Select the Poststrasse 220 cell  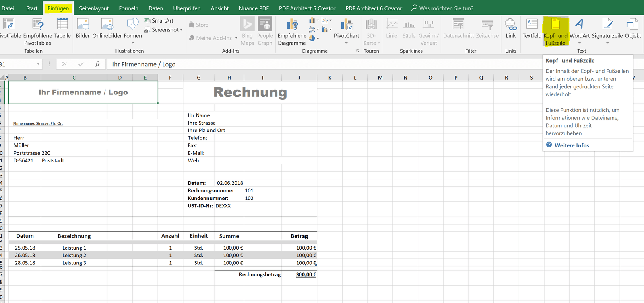32,153
